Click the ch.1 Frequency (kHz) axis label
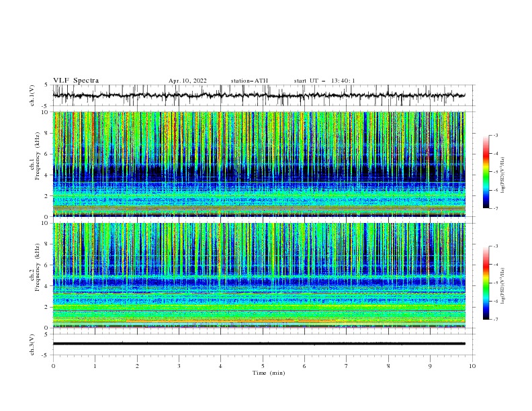 pyautogui.click(x=35, y=156)
